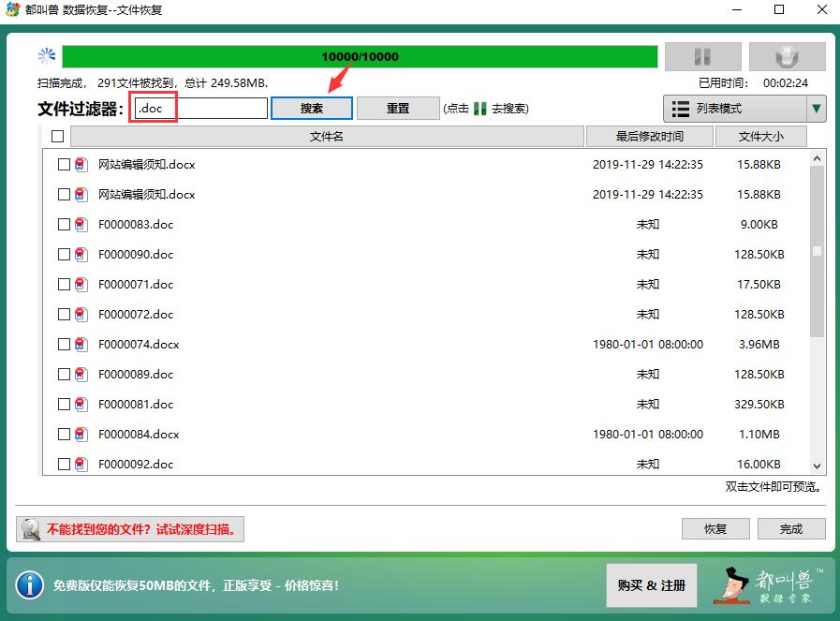Click the 重置 reset button
Screen dimensions: 840x621
tap(398, 109)
